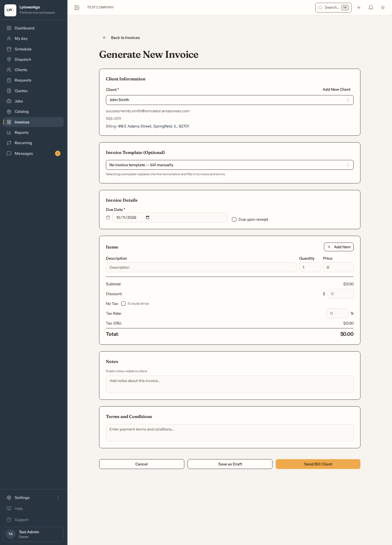Click the Tax Rate percent input
Screen dimensions: 392x545
click(337, 313)
